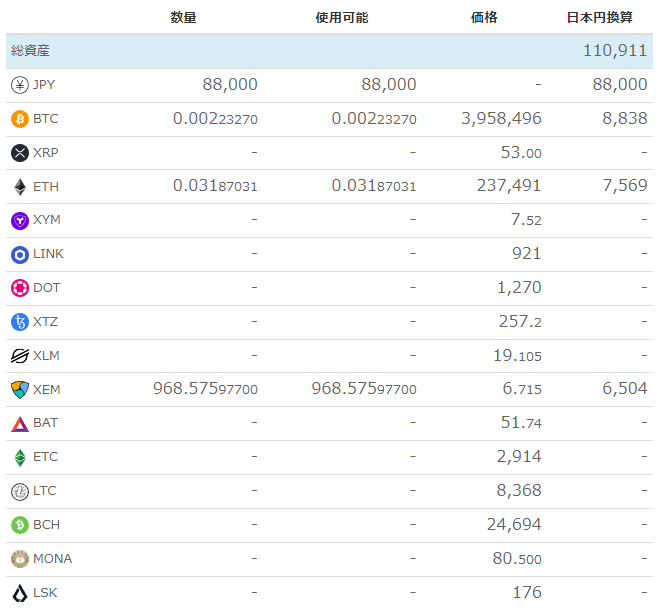Click the 総資産 total assets row

pyautogui.click(x=329, y=51)
